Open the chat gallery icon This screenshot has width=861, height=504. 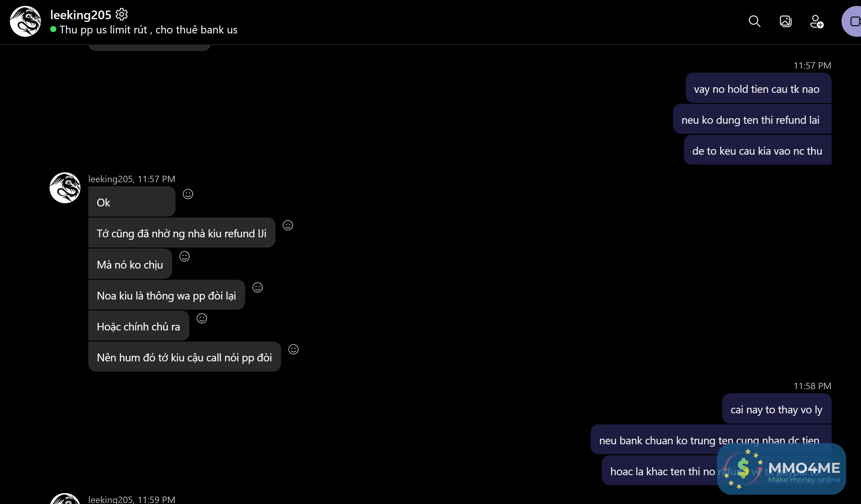(785, 21)
